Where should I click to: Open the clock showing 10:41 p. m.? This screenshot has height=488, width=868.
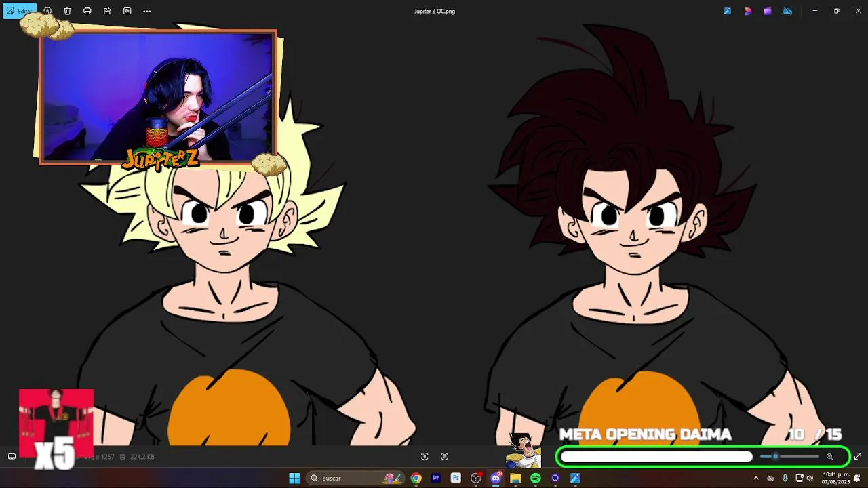pyautogui.click(x=835, y=479)
